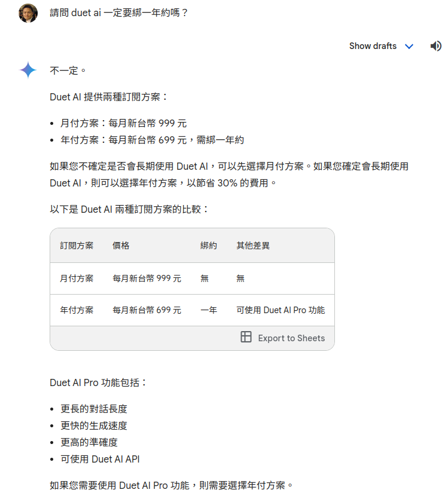Viewport: 448px width, 502px height.
Task: Click the cell 每月新台幣 999 元 in the table
Action: coord(147,278)
